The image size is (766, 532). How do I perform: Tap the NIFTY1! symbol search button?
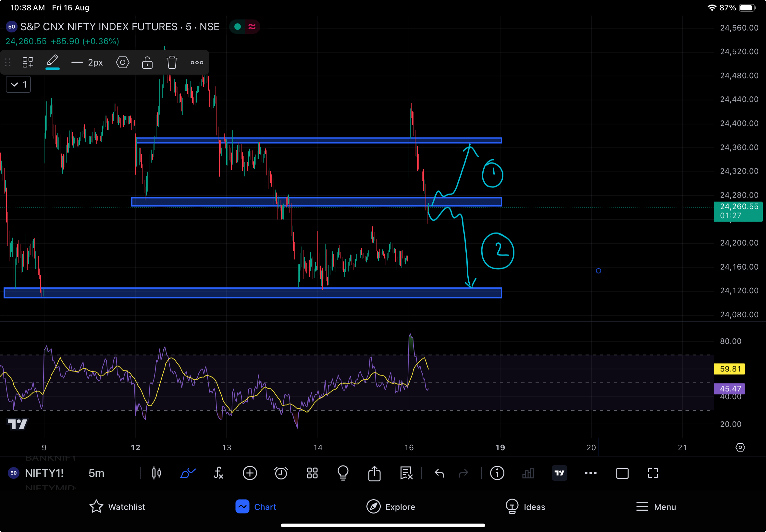coord(44,473)
